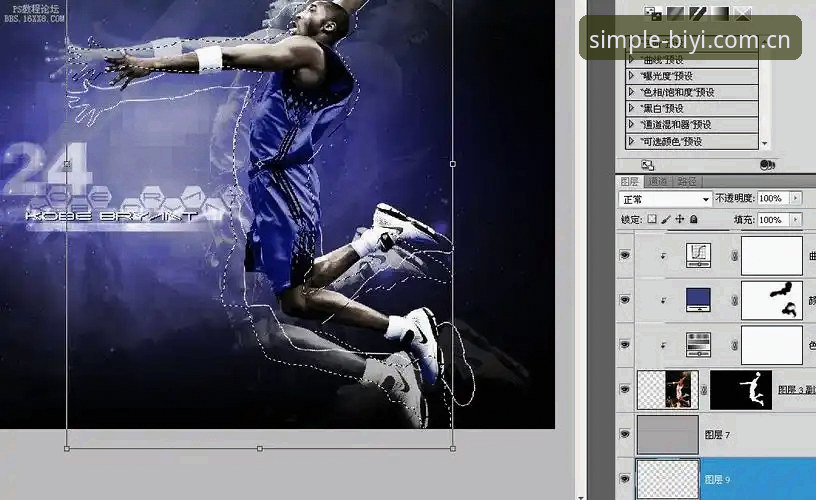Switch to the 路径 tab
This screenshot has width=816, height=500.
(x=687, y=181)
